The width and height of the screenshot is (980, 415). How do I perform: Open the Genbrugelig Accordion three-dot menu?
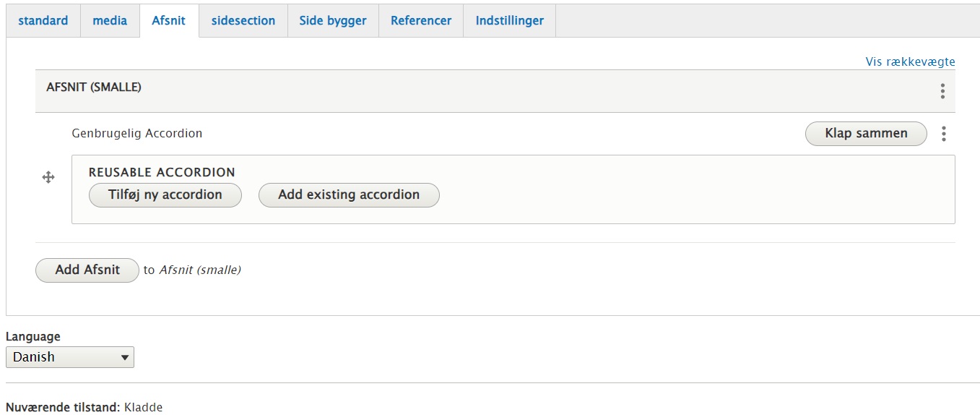[943, 134]
